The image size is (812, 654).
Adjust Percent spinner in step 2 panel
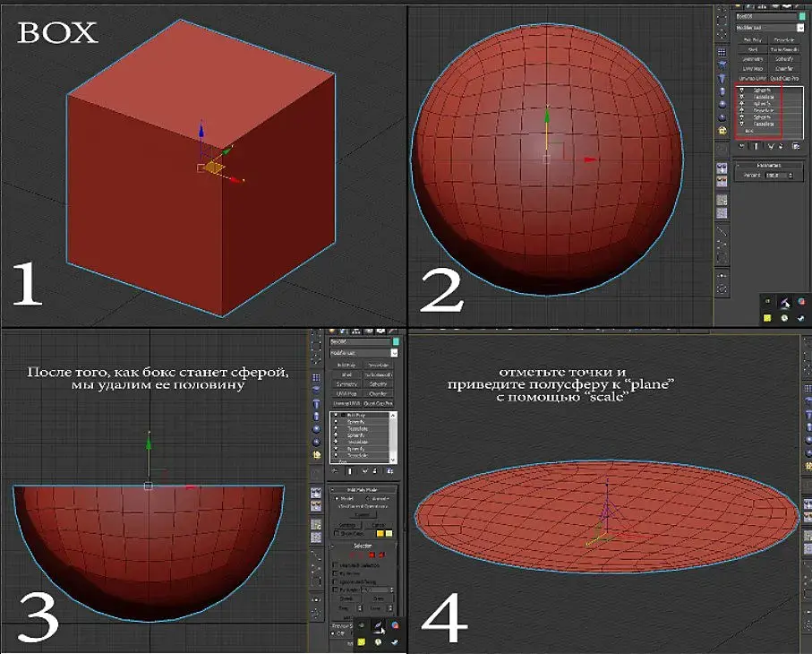(791, 176)
